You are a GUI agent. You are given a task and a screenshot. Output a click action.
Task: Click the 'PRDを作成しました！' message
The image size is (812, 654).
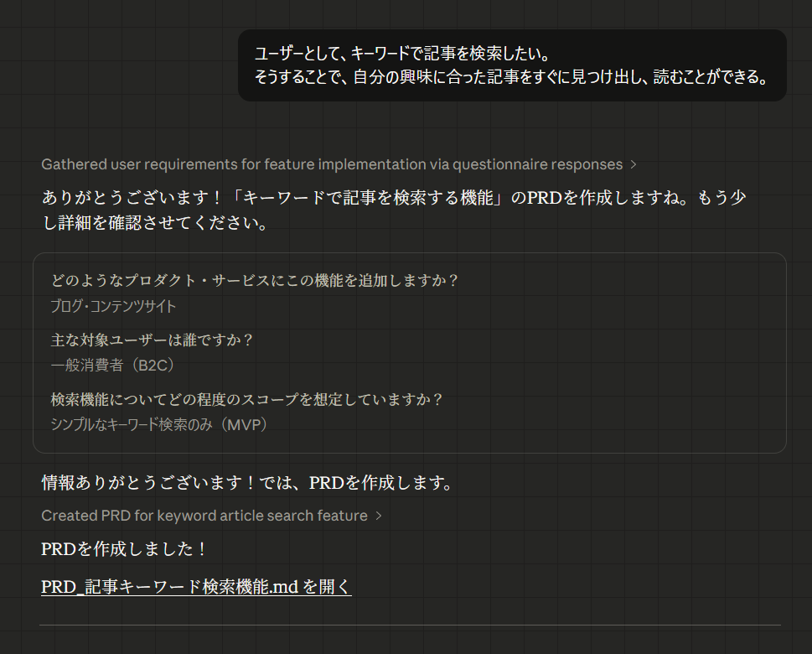(x=122, y=548)
